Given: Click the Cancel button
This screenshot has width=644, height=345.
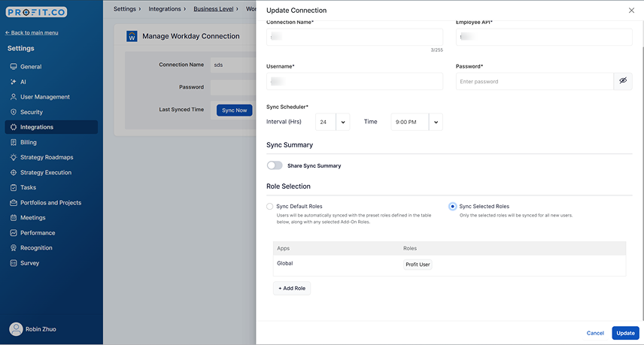Looking at the screenshot, I should (x=595, y=333).
